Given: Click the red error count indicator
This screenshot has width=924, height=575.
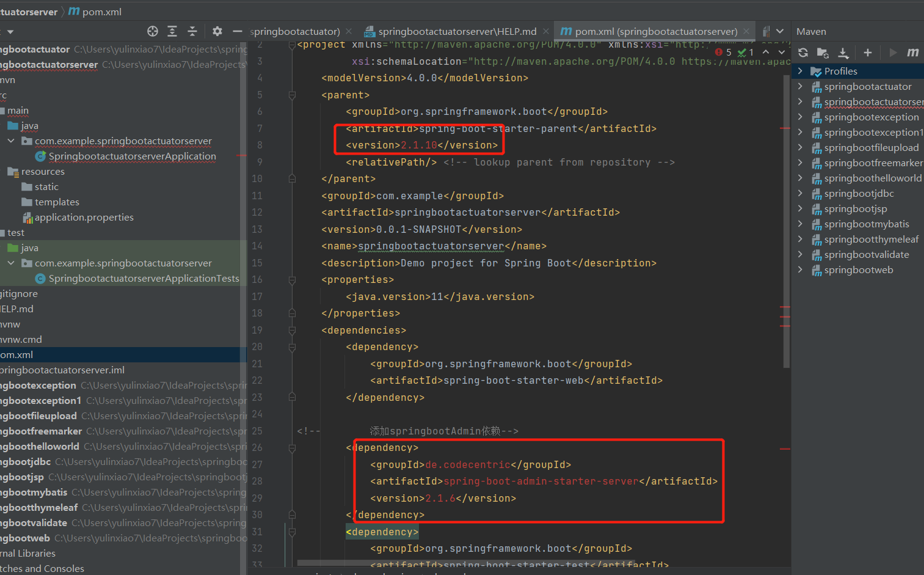Looking at the screenshot, I should pyautogui.click(x=723, y=52).
